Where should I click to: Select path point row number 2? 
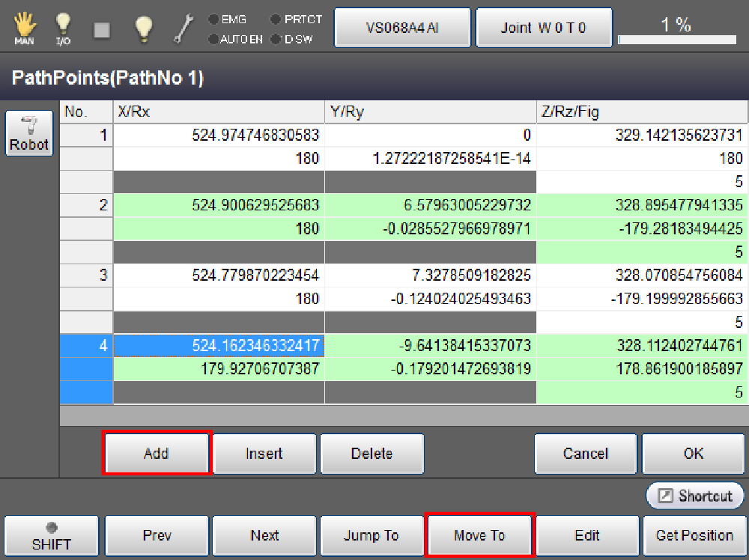[x=86, y=206]
